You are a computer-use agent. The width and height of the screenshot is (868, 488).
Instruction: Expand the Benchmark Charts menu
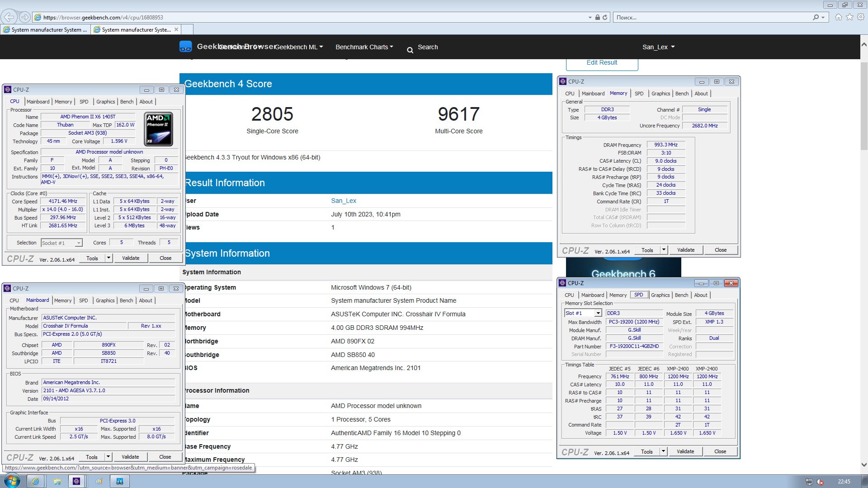pos(364,47)
